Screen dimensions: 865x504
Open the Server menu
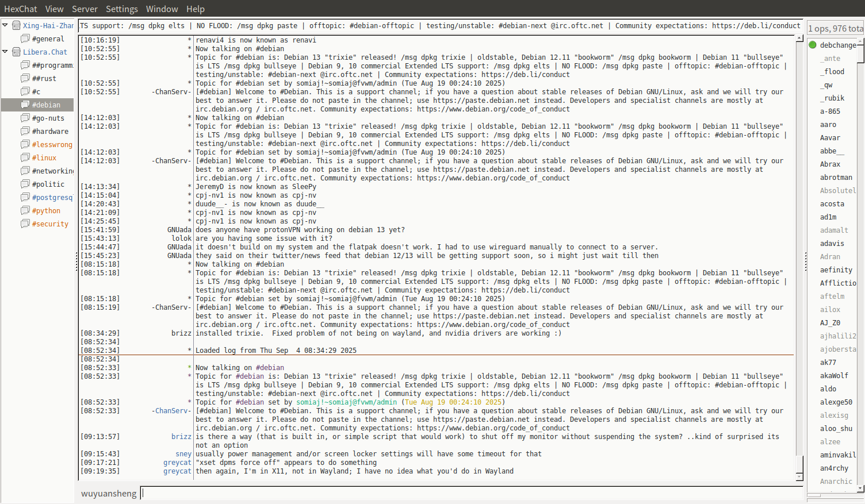click(85, 9)
